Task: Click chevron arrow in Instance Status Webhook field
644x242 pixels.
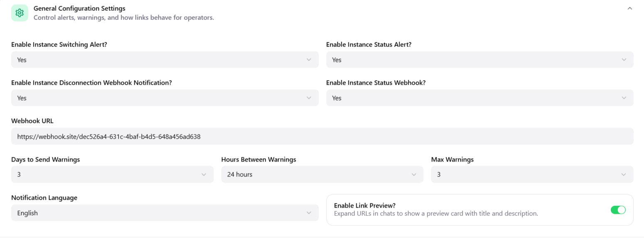Action: click(x=624, y=98)
